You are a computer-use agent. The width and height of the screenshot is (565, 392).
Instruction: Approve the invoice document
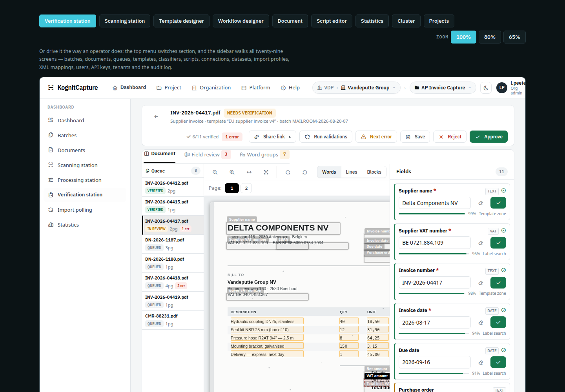(x=488, y=137)
